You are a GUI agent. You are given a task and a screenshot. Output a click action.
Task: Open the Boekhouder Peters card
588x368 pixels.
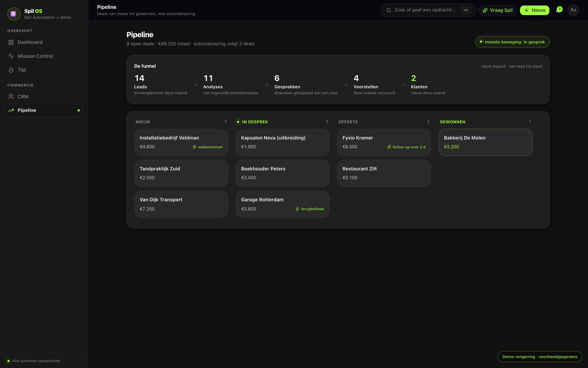[x=282, y=173]
